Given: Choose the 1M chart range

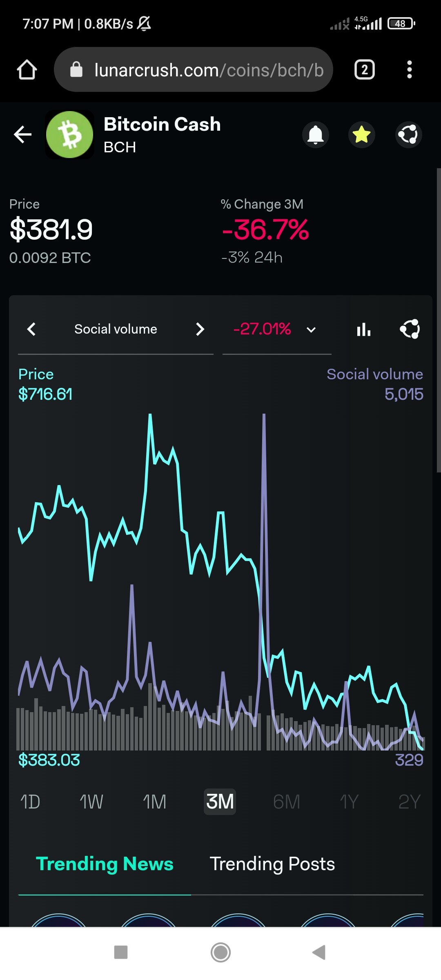Looking at the screenshot, I should pyautogui.click(x=155, y=802).
